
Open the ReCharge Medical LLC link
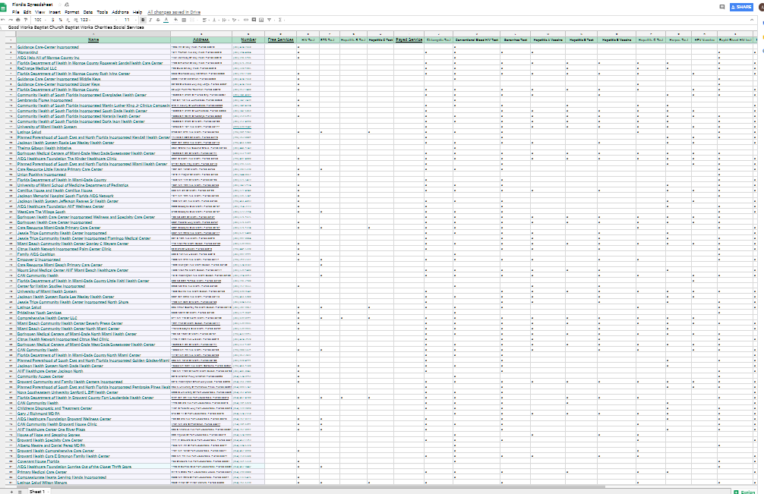tap(37, 69)
